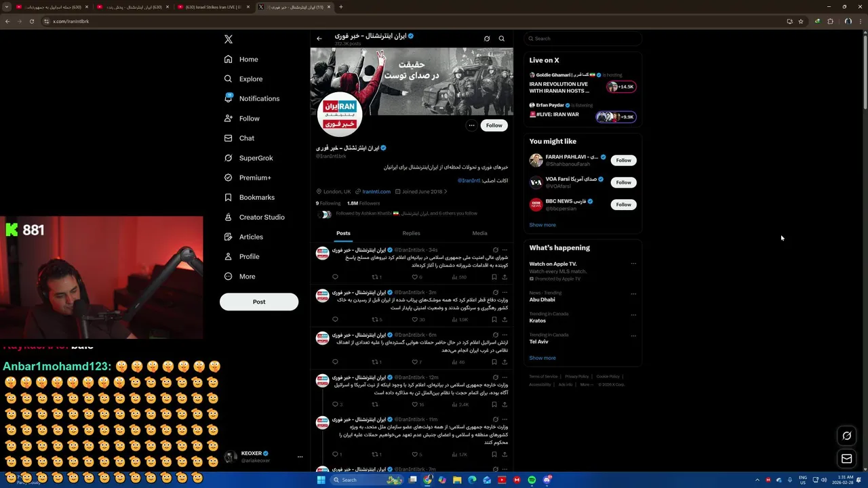Open the IranIntl.com website link
The width and height of the screenshot is (868, 488).
(376, 192)
